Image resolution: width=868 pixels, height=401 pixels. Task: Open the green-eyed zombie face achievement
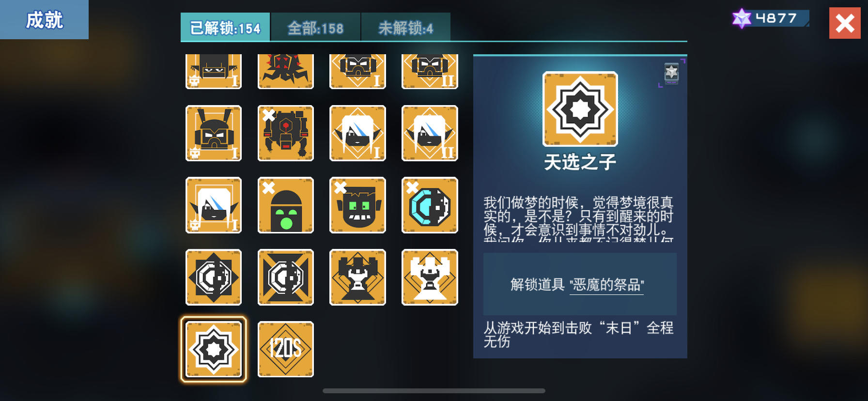pos(357,205)
